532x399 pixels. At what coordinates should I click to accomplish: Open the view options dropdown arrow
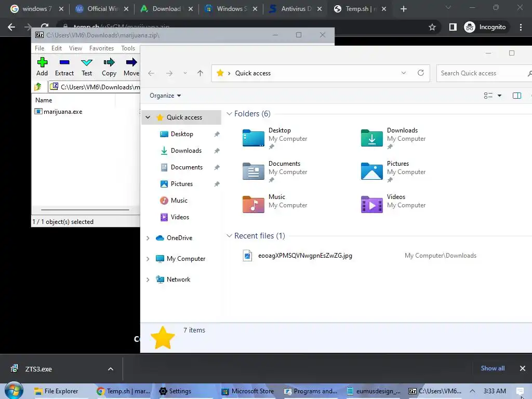(x=499, y=96)
